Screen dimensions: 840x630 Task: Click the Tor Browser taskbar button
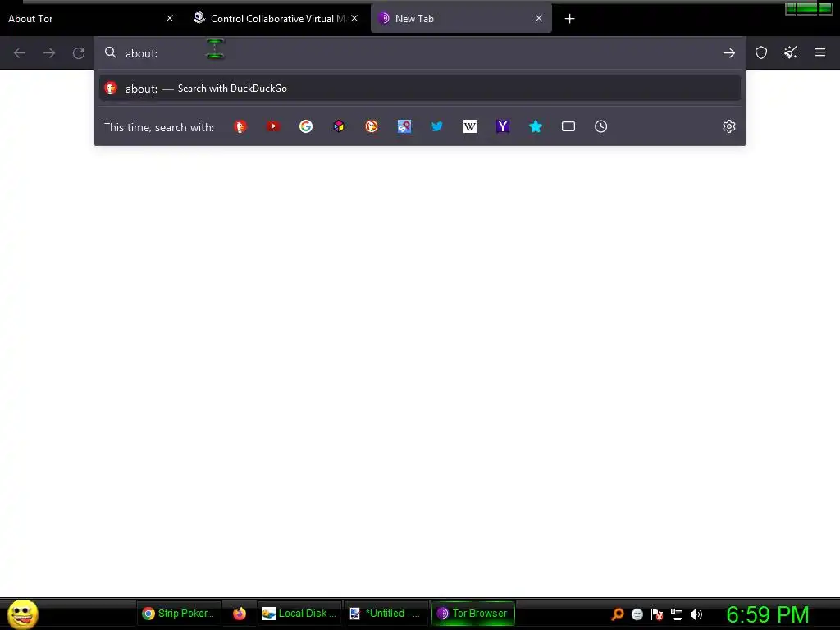point(473,614)
